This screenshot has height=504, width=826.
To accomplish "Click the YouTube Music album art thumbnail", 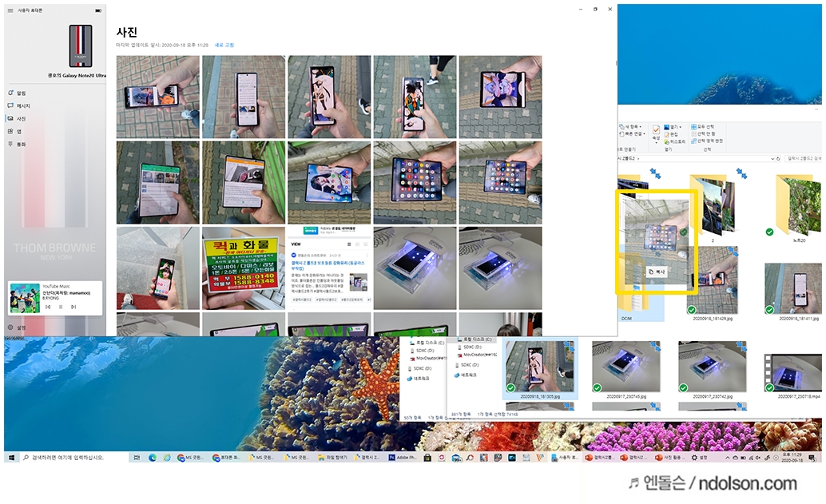I will [x=25, y=298].
